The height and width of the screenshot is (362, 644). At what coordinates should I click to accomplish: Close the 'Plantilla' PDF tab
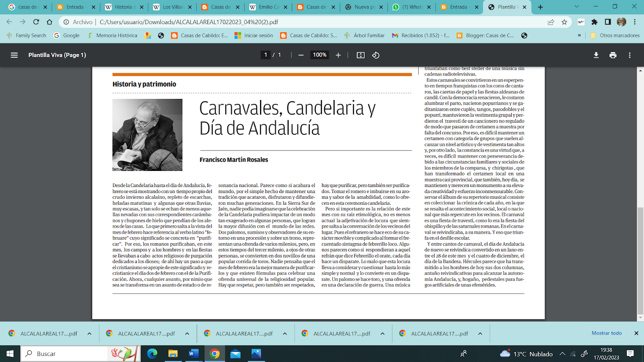[x=524, y=7]
